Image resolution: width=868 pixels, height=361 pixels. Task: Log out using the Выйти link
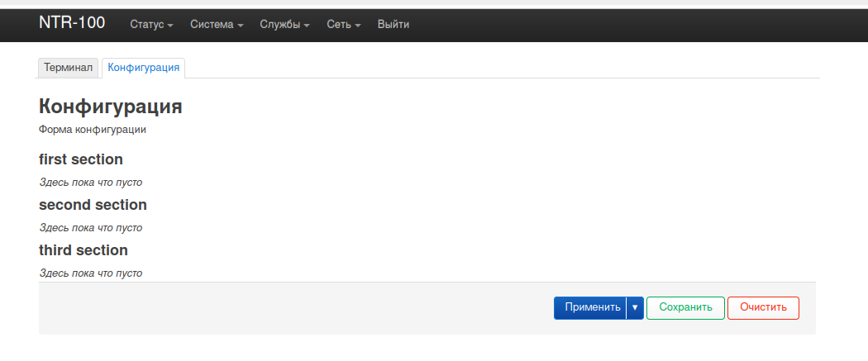(393, 25)
